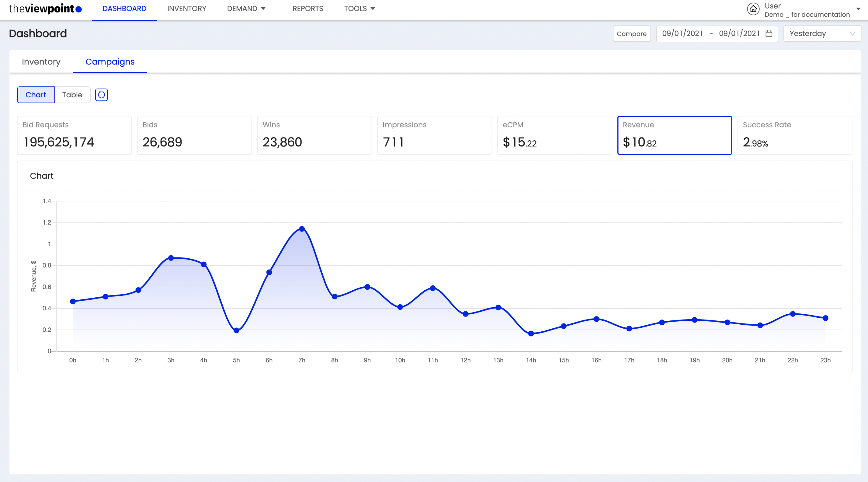Select the Bid Requests metric card
868x482 pixels.
tap(75, 135)
